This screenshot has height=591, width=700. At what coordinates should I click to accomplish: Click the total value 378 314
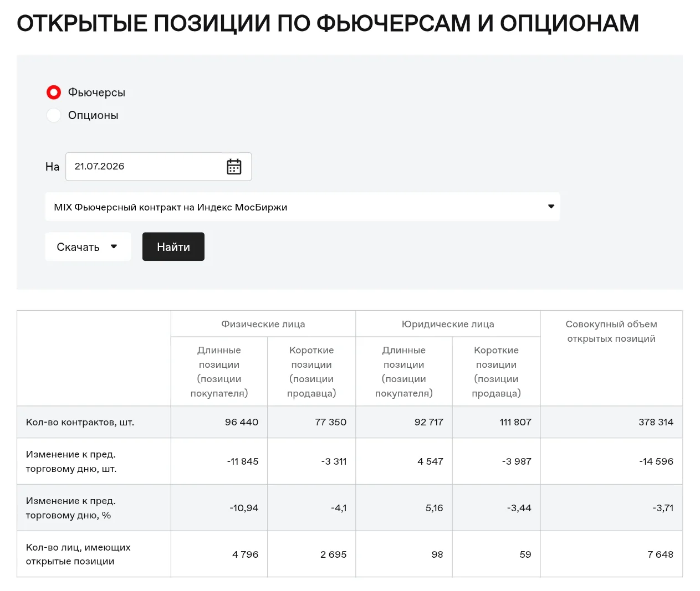[656, 422]
